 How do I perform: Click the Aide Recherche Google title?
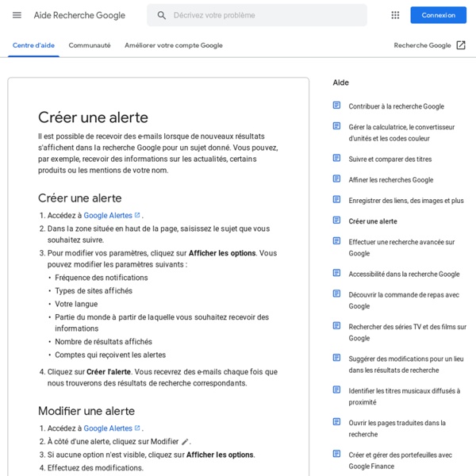pos(79,15)
